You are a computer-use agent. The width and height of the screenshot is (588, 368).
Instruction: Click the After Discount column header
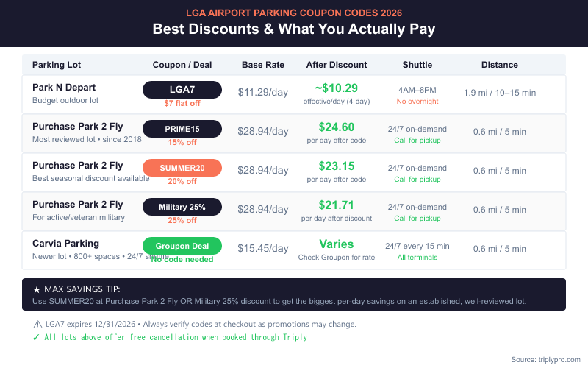pos(337,65)
